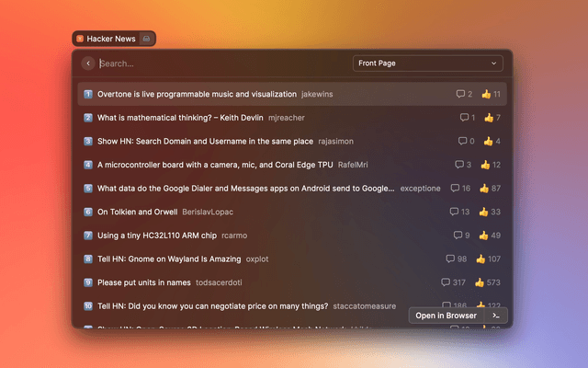Click the Hacker News extension icon
Viewport: 588px width, 368px height.
pos(80,39)
